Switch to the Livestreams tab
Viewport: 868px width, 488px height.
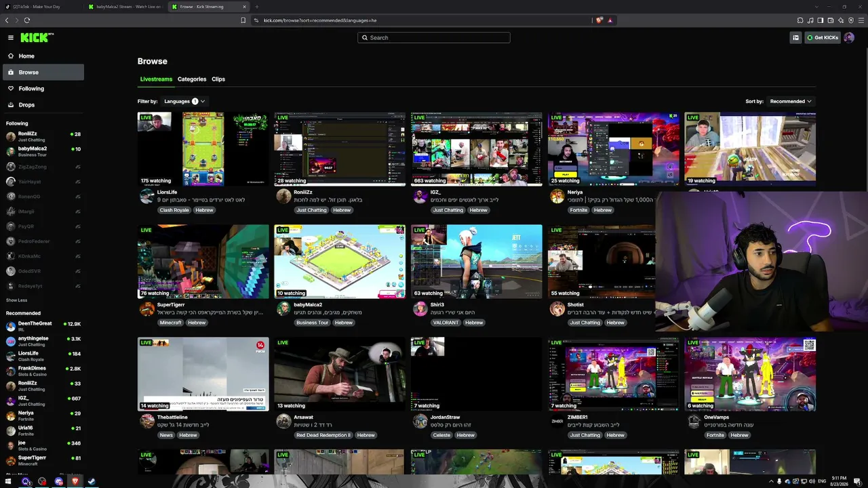click(156, 79)
